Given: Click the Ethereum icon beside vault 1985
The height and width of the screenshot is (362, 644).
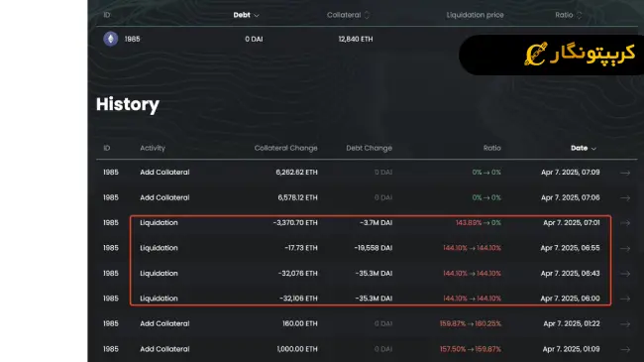Looking at the screenshot, I should tap(111, 39).
